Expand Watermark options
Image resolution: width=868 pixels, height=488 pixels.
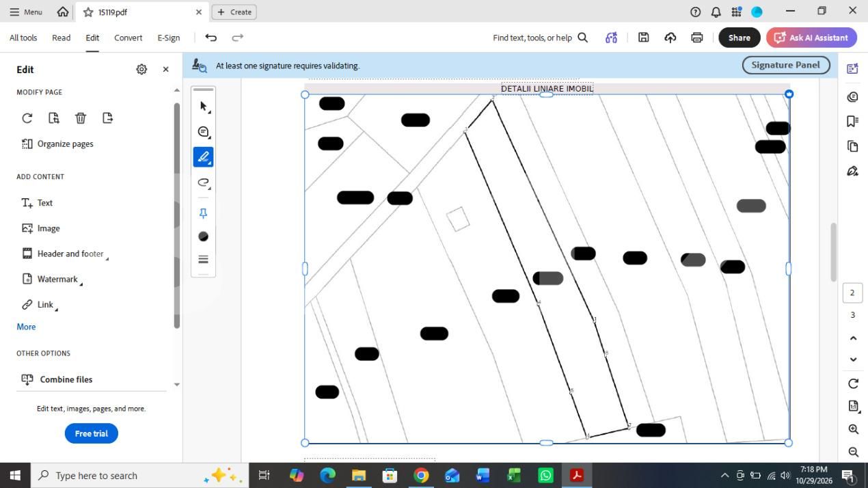(x=52, y=279)
